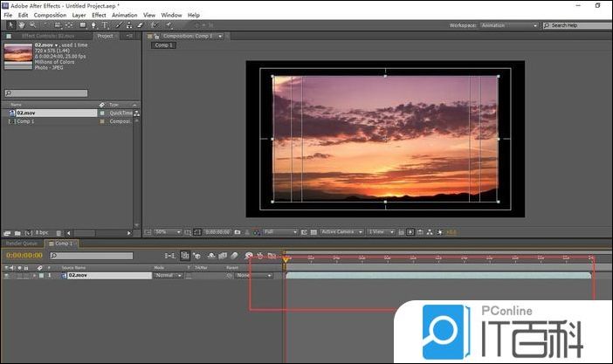Select the Zoom magnifier tool
The image size is (613, 364).
(32, 25)
